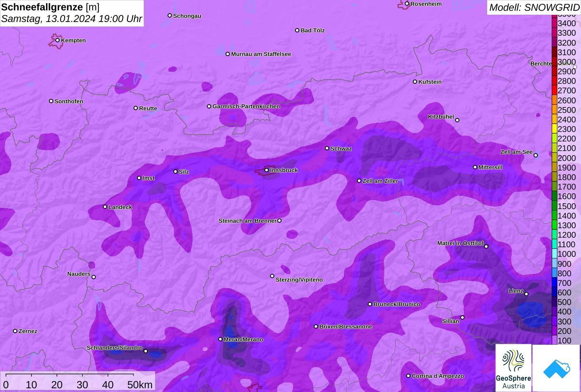Click the Bruneck/Brunico marker dot

tap(370, 304)
